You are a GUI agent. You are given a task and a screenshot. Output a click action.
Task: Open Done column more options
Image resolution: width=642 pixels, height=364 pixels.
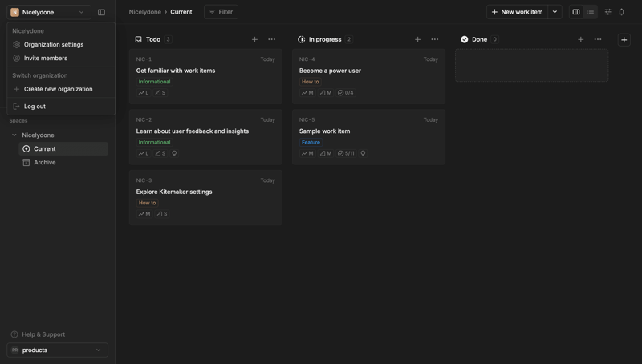pos(598,39)
